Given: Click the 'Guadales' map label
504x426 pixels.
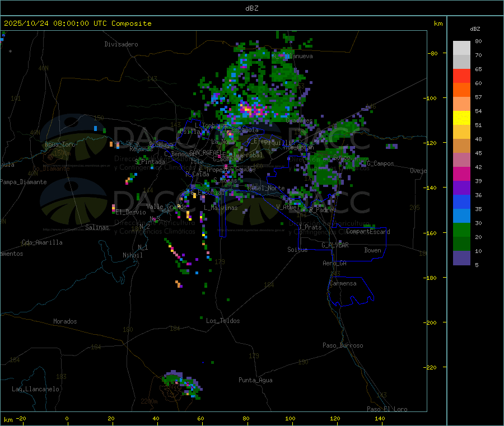Looking at the screenshot, I should 299,120.
